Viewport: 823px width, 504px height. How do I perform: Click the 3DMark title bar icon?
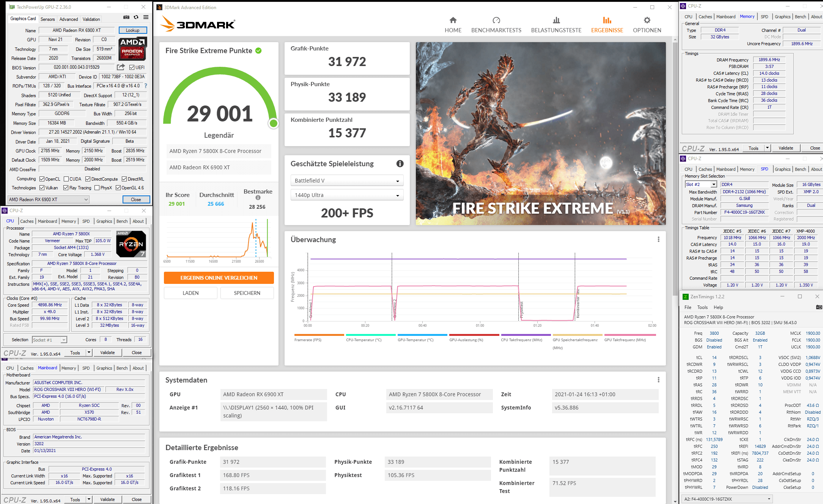point(159,7)
